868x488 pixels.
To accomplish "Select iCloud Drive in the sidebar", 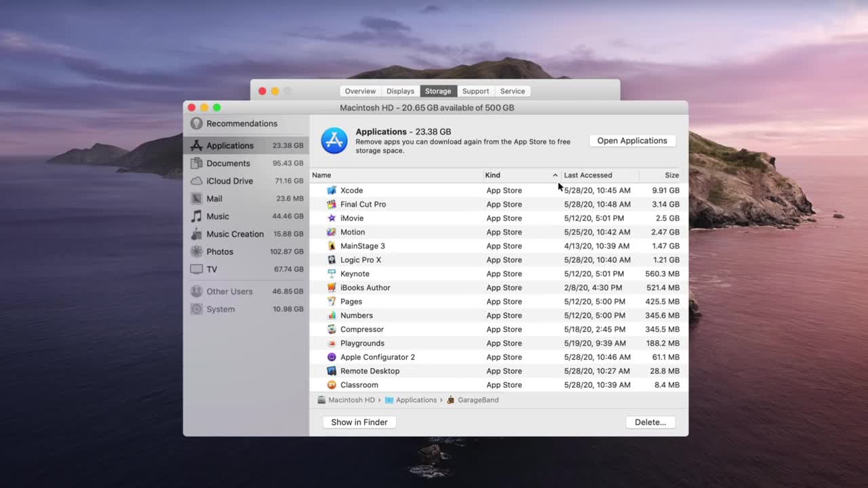I will [x=246, y=181].
